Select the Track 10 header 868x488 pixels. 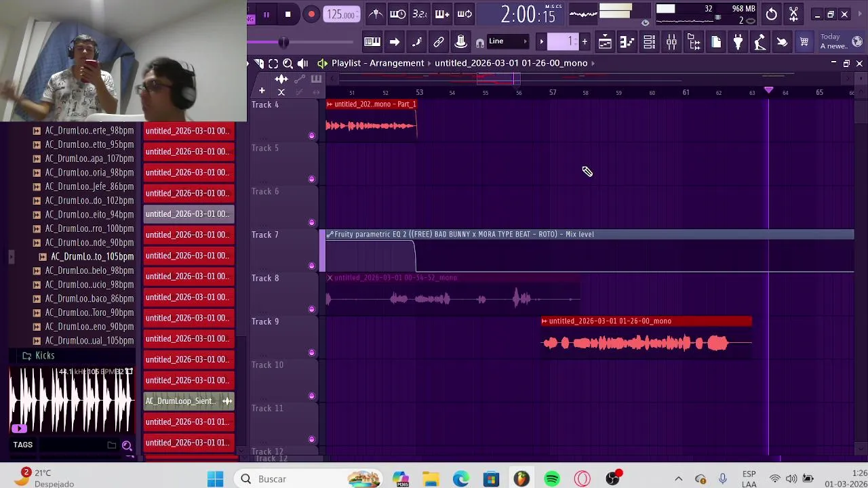click(283, 381)
